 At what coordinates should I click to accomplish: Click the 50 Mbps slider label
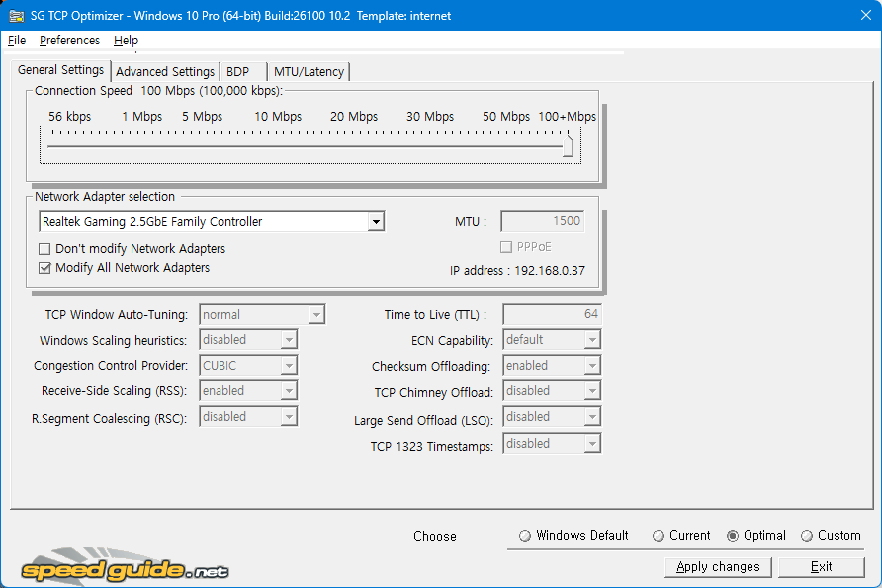pos(505,117)
